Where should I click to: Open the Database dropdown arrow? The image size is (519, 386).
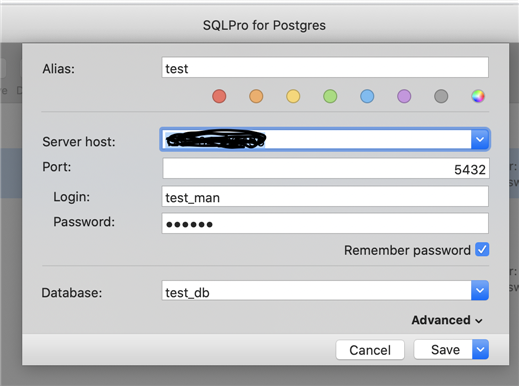(x=480, y=290)
